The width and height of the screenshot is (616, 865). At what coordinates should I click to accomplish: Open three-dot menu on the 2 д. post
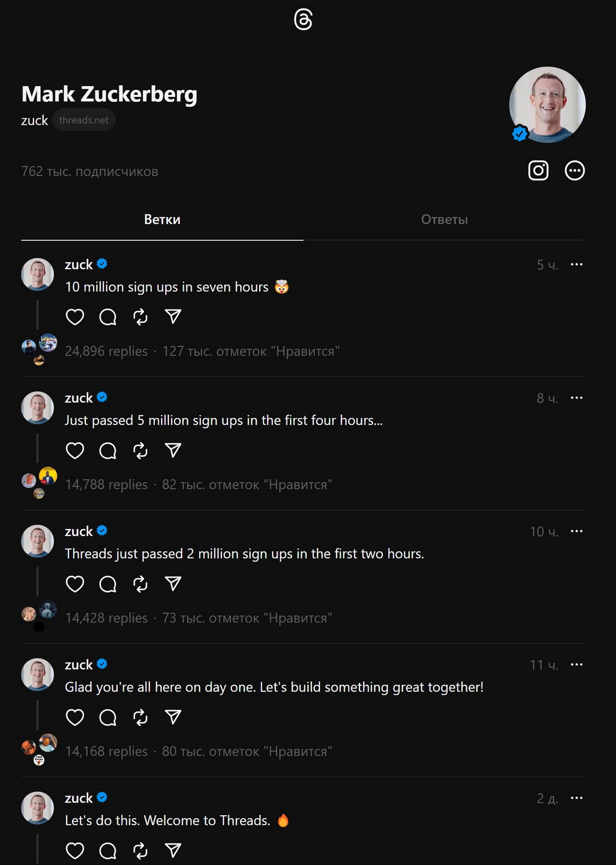pos(576,798)
